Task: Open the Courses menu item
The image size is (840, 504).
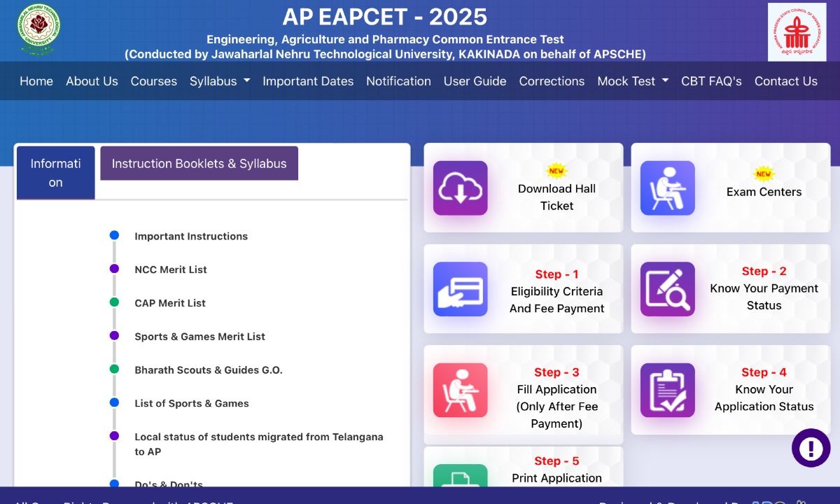Action: (154, 81)
